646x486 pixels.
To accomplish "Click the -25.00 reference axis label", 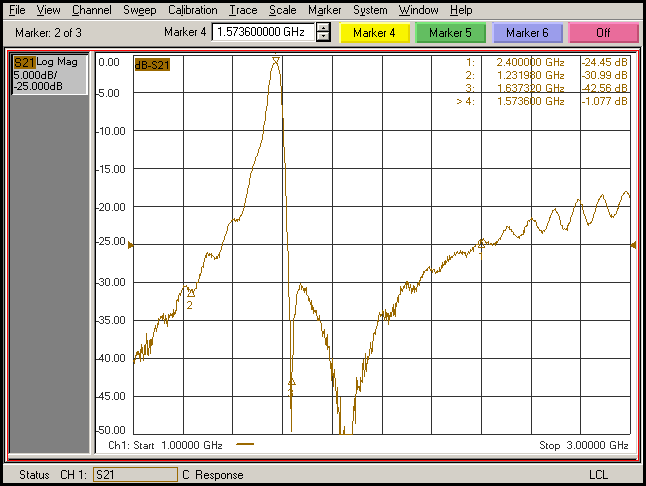I will (111, 241).
